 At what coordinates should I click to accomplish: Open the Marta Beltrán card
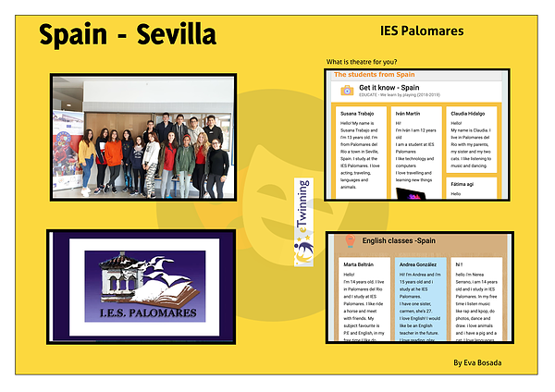click(x=364, y=299)
